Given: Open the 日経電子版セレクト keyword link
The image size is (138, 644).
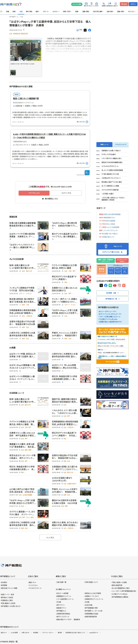Looking at the screenshot, I should (x=108, y=237).
